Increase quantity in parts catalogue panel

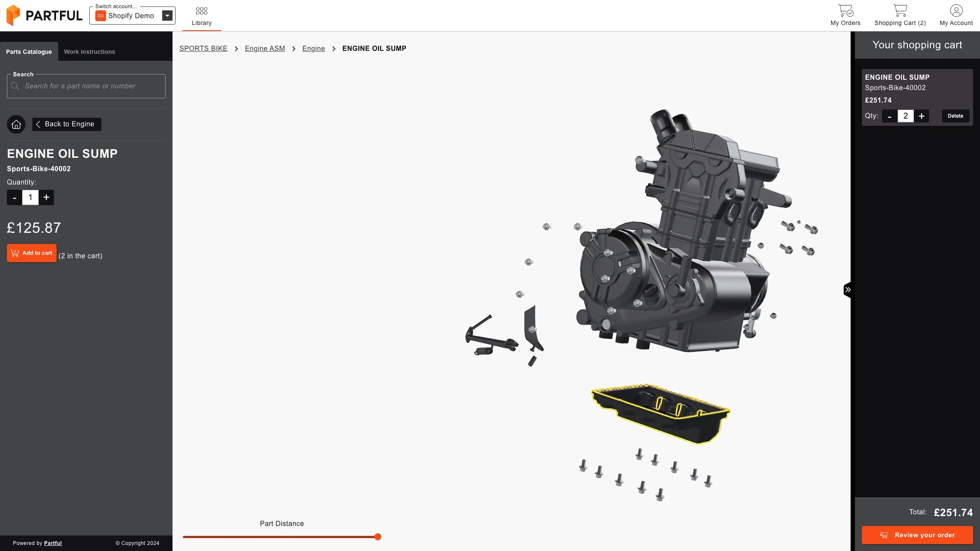tap(46, 198)
